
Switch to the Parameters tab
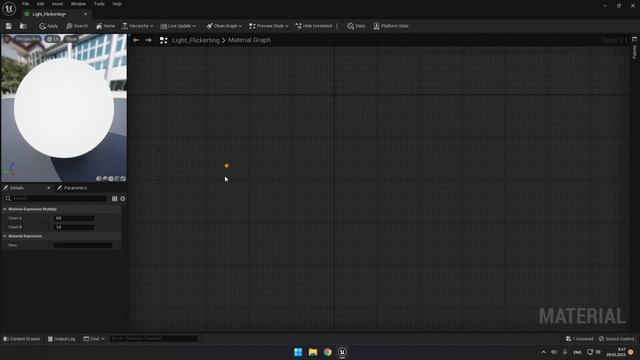point(72,188)
